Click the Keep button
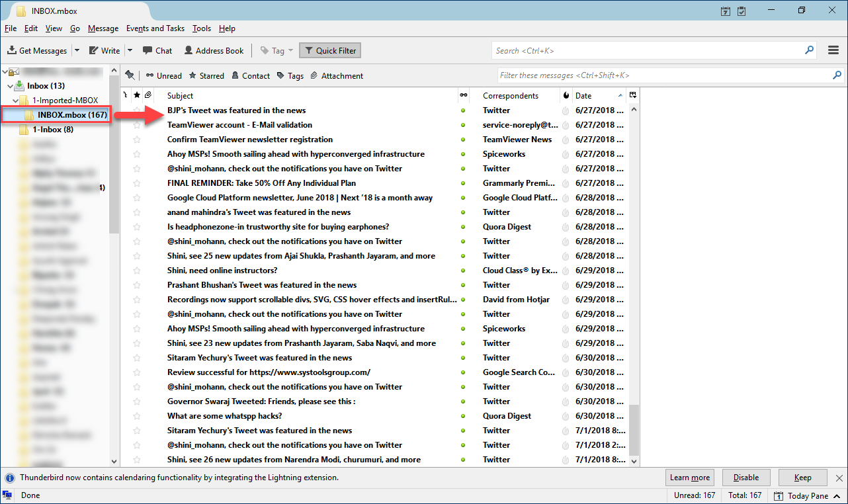The width and height of the screenshot is (848, 504). (x=802, y=477)
